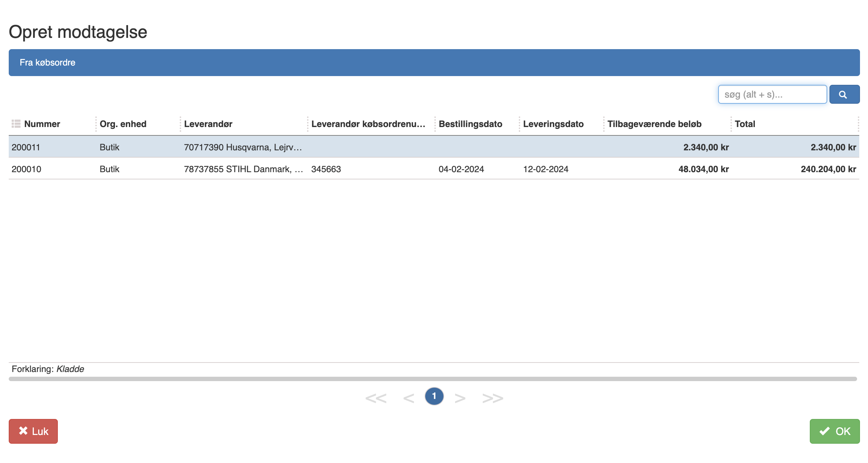The width and height of the screenshot is (868, 463).
Task: Sort by the Org. enhed column header
Action: click(x=123, y=124)
